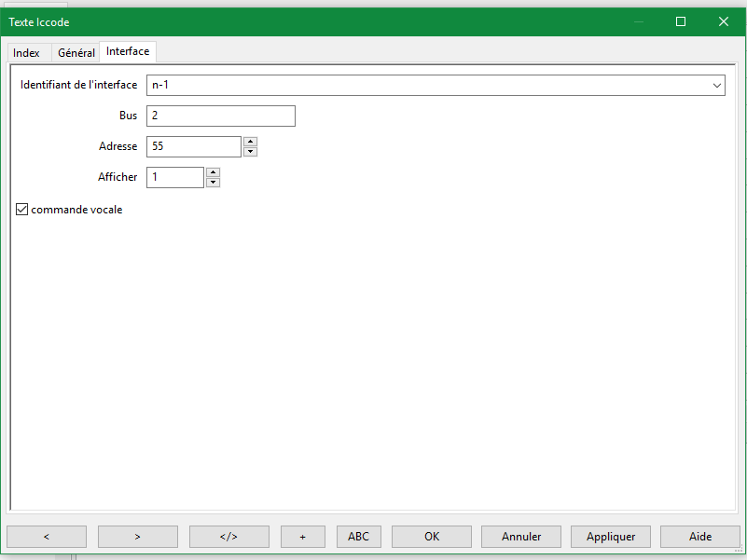Screen dimensions: 747x560
Task: Confirm the dialog with OK
Action: (431, 537)
